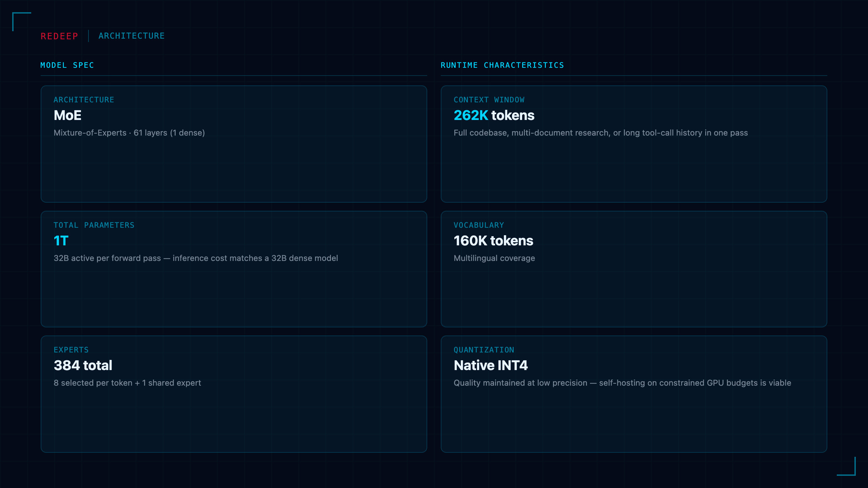Screen dimensions: 868x488
Task: Click the CONTEXT WINDOW card label
Action: pos(489,100)
